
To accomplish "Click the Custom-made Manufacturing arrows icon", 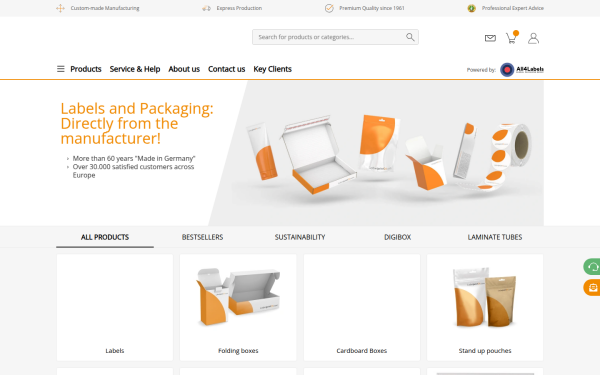I will (60, 8).
